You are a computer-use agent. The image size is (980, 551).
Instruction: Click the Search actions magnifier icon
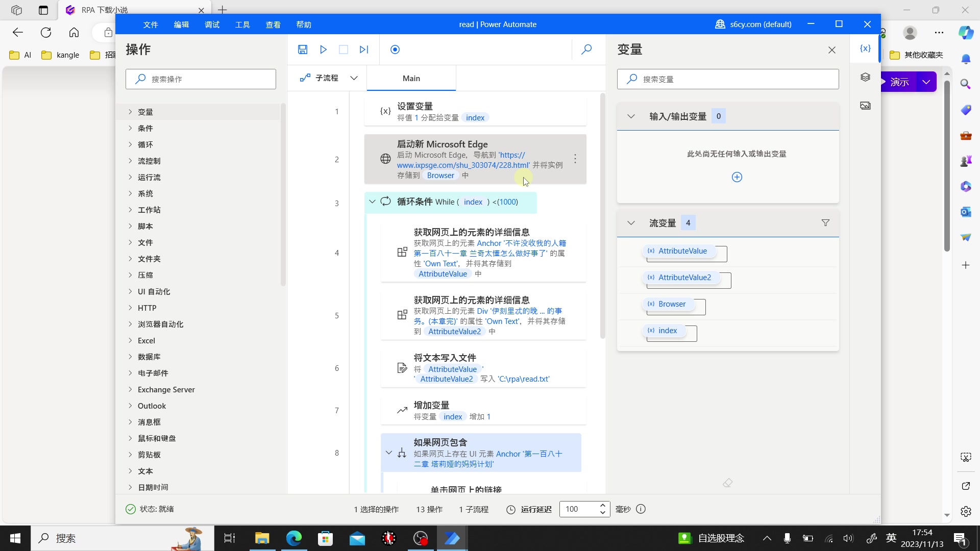coord(142,79)
